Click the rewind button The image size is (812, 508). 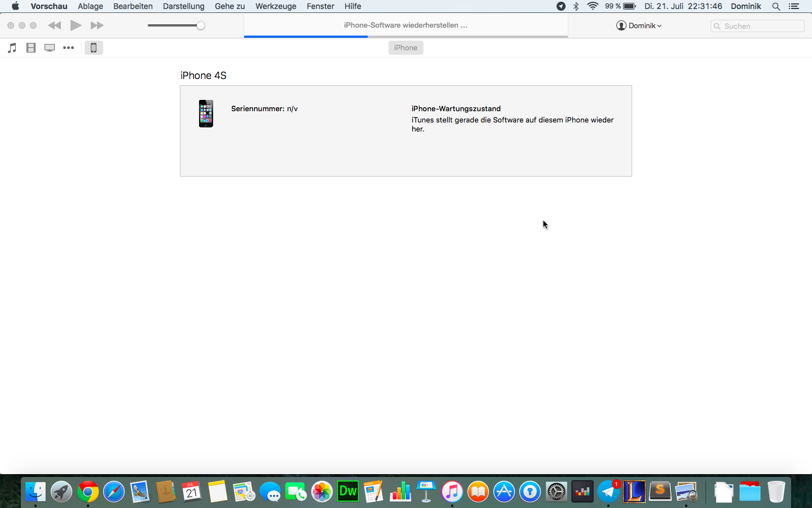click(54, 25)
